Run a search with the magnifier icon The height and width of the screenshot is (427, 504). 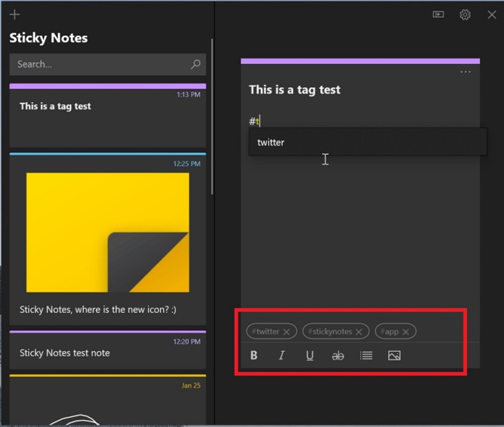[195, 64]
